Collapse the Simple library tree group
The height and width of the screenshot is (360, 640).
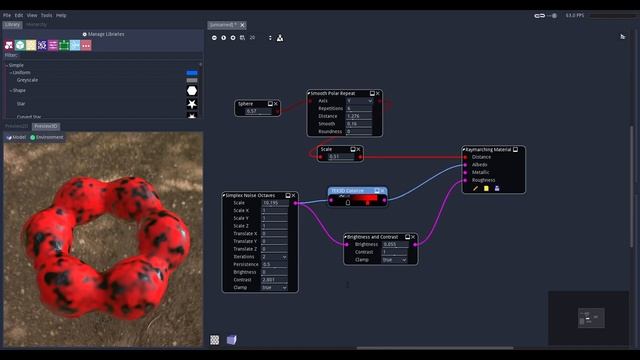click(x=7, y=65)
